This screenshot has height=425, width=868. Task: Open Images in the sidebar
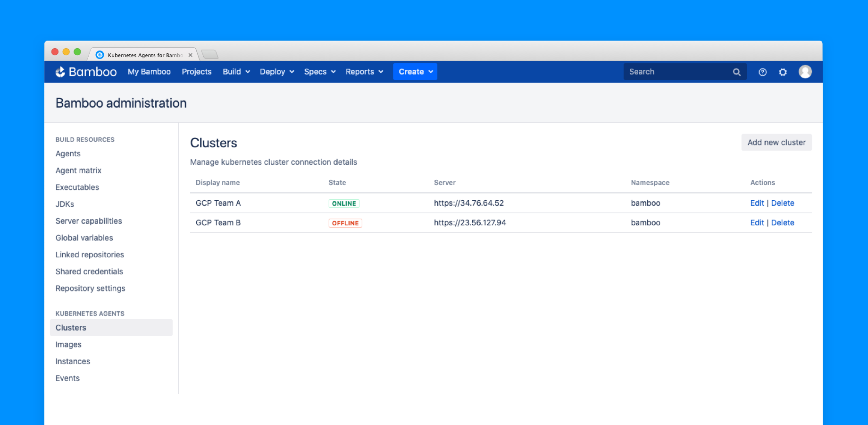coord(68,345)
